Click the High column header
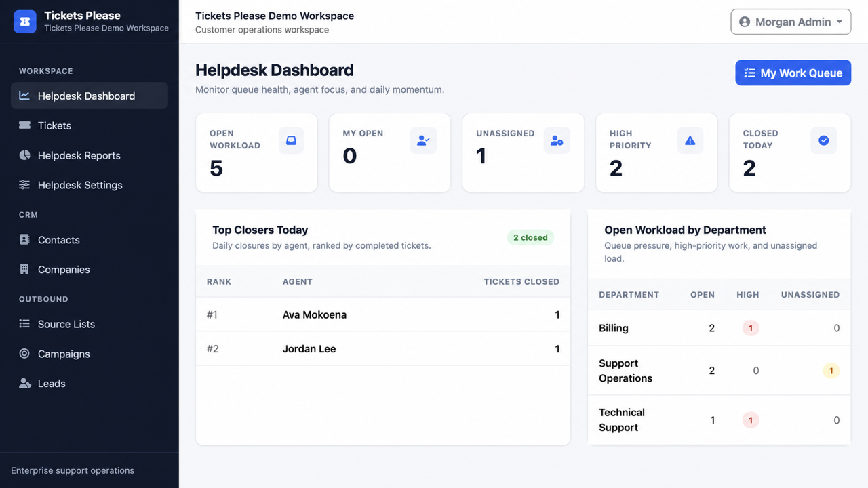 [x=748, y=295]
